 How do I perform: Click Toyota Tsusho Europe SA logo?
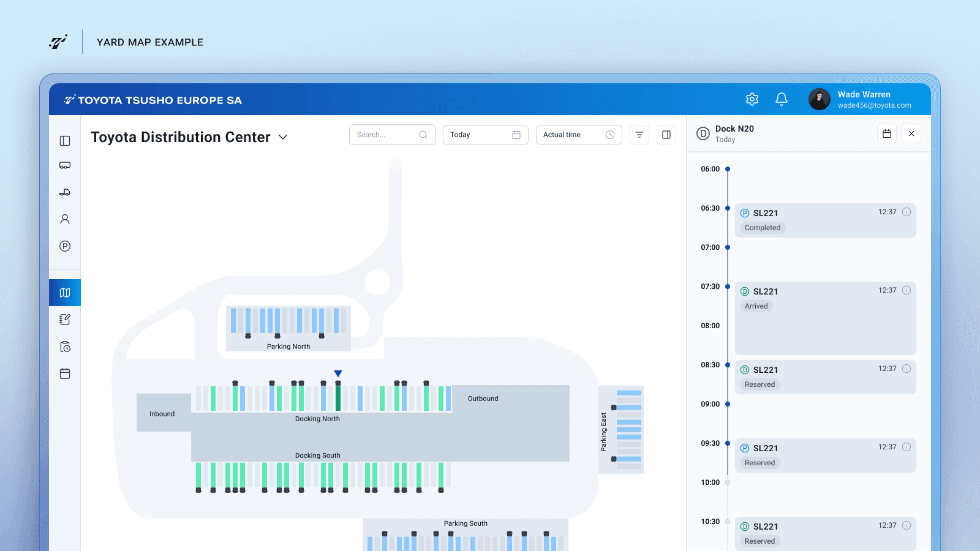[x=153, y=100]
